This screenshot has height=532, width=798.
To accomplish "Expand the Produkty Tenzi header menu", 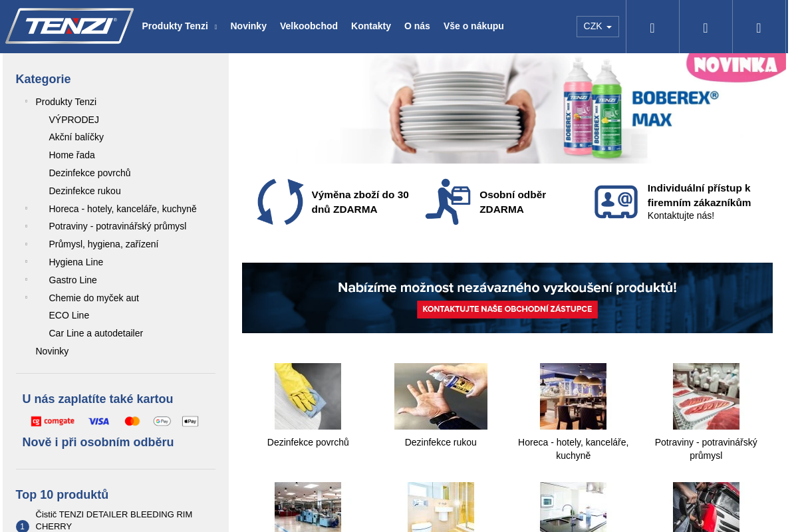I will click(179, 26).
